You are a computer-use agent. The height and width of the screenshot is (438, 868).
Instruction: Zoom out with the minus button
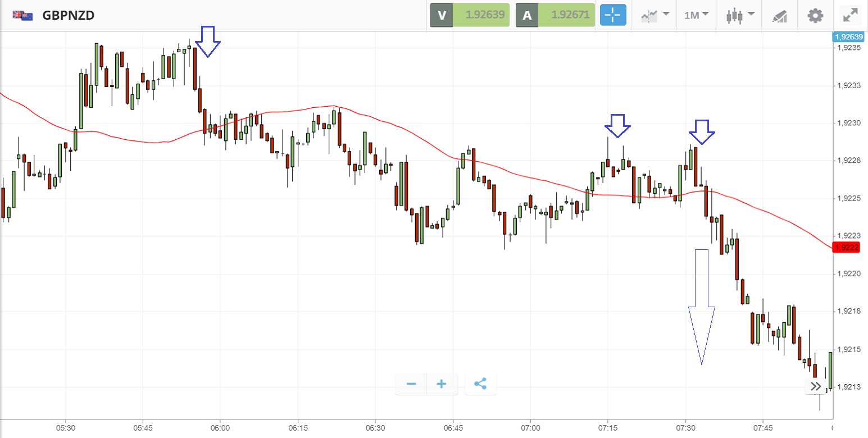(x=411, y=384)
